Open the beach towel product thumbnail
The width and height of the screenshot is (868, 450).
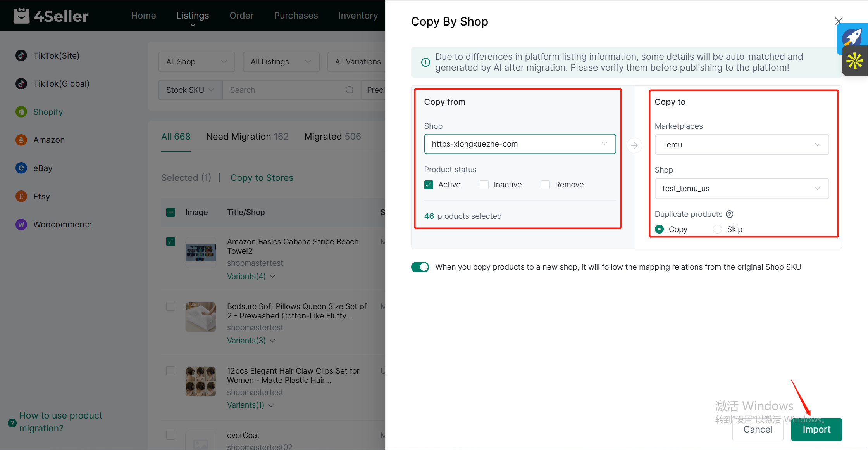(201, 253)
